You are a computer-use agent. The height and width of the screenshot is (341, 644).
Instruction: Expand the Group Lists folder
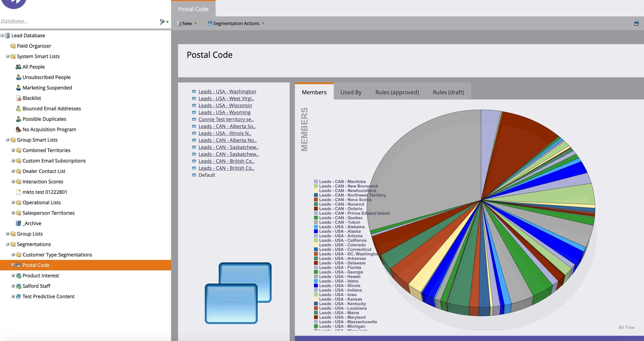click(7, 234)
